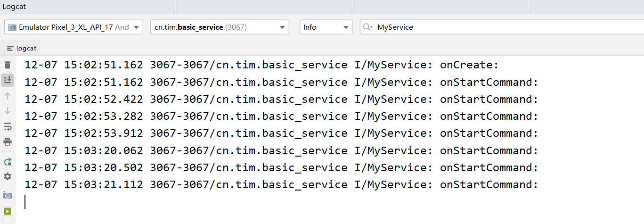Click the down the stack trace arrow
Image resolution: width=644 pixels, height=224 pixels.
click(8, 111)
